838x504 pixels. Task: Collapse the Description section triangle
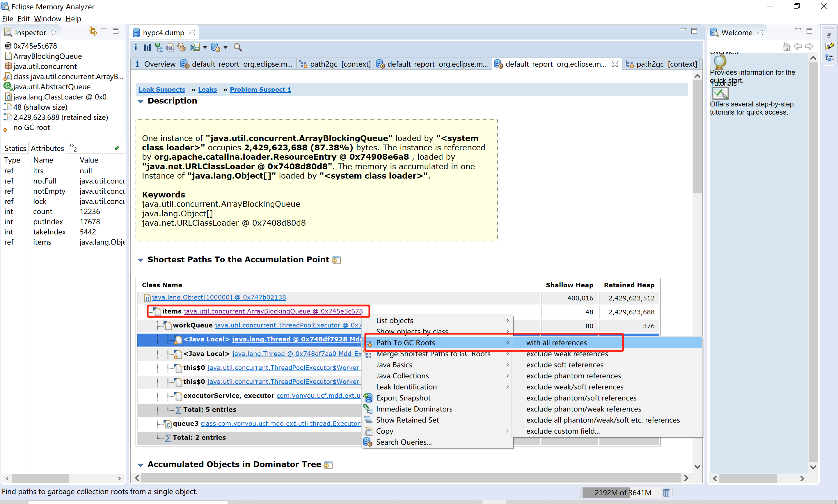[140, 101]
